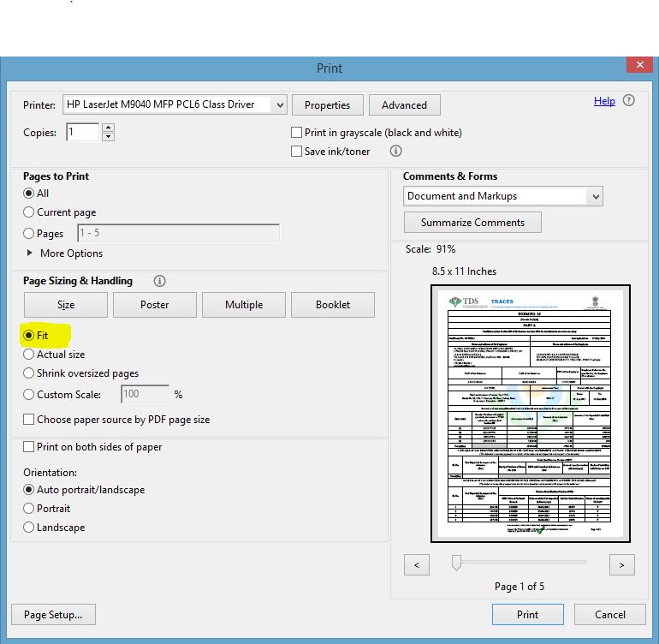The height and width of the screenshot is (644, 659).
Task: Open the Help link
Action: [604, 101]
